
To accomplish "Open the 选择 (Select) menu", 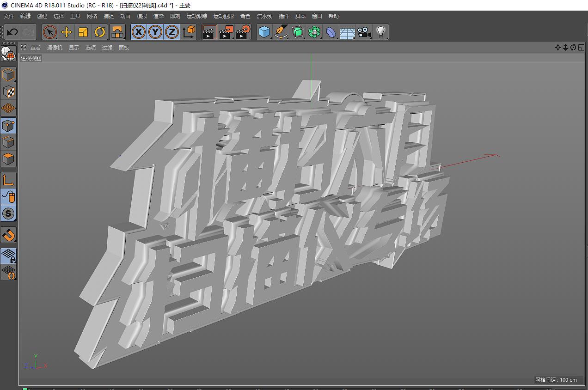I will (59, 16).
